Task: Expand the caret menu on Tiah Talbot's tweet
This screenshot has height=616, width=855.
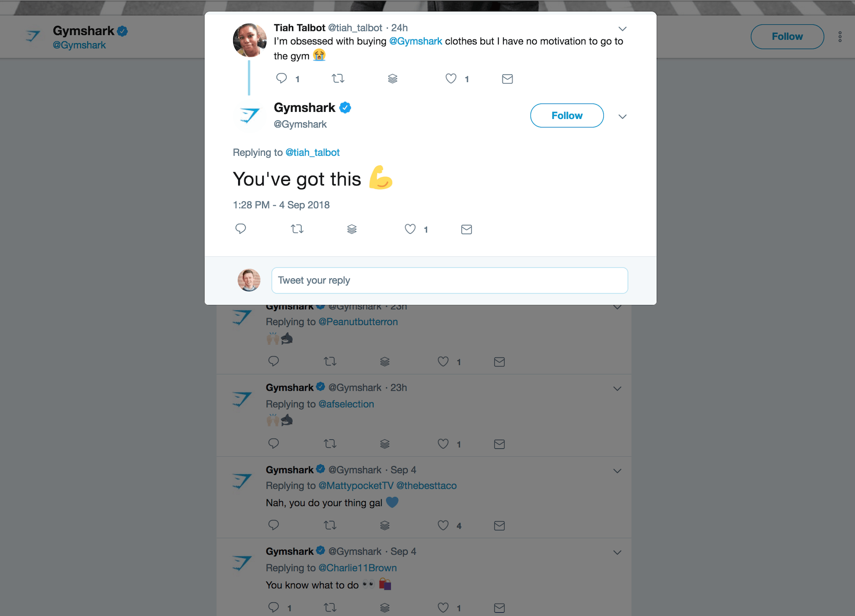Action: 622,29
